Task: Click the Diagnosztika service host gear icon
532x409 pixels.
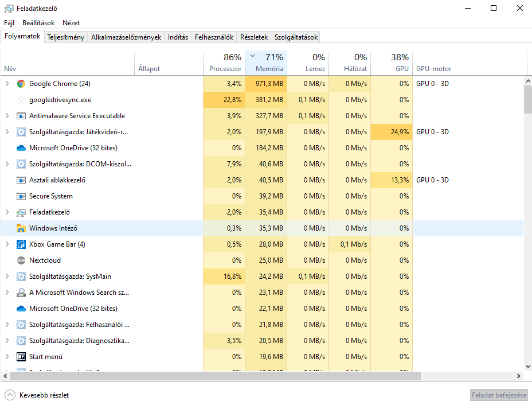Action: tap(21, 341)
